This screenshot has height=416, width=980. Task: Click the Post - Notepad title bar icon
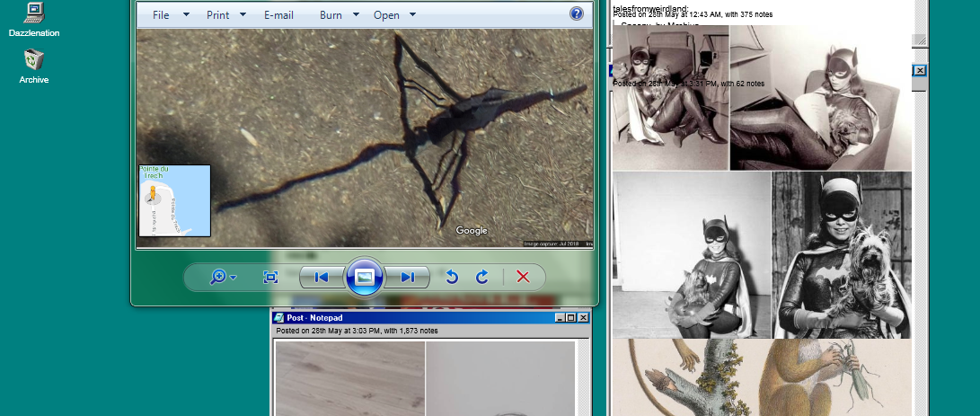[278, 318]
